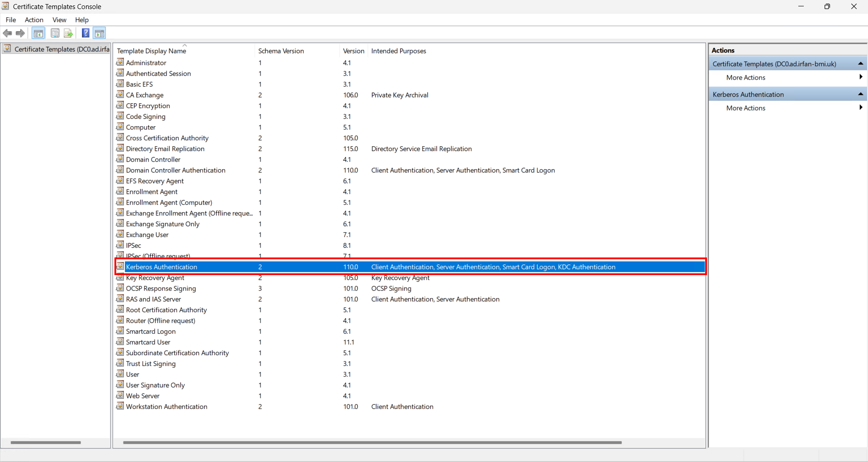Image resolution: width=868 pixels, height=462 pixels.
Task: Click the Forward arrow toolbar icon
Action: [20, 33]
